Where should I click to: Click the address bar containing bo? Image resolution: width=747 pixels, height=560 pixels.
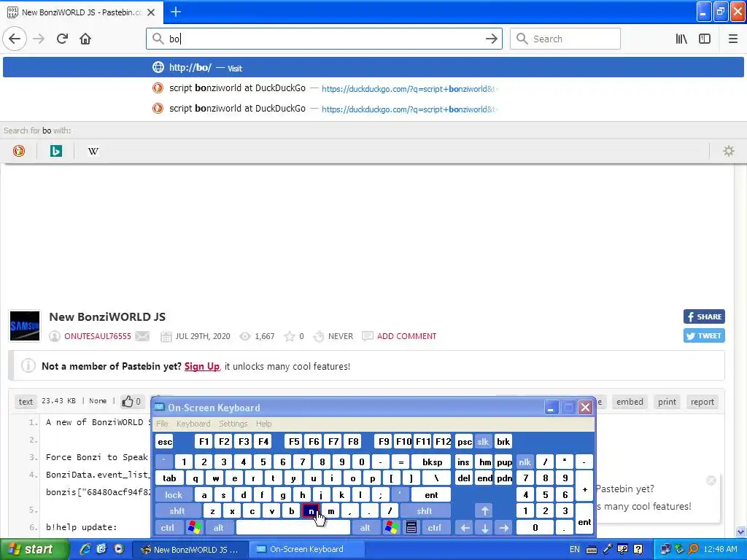coord(324,39)
